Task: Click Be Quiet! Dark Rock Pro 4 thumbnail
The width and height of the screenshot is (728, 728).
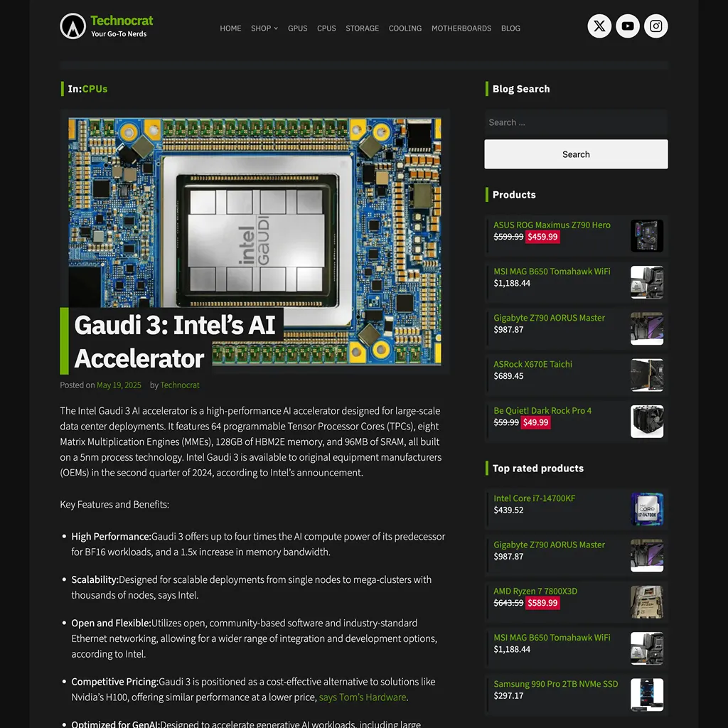Action: click(646, 422)
